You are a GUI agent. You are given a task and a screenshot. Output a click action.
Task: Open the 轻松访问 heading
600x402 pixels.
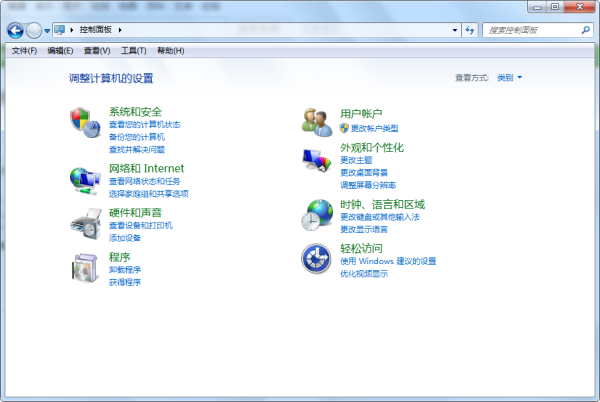tap(361, 249)
